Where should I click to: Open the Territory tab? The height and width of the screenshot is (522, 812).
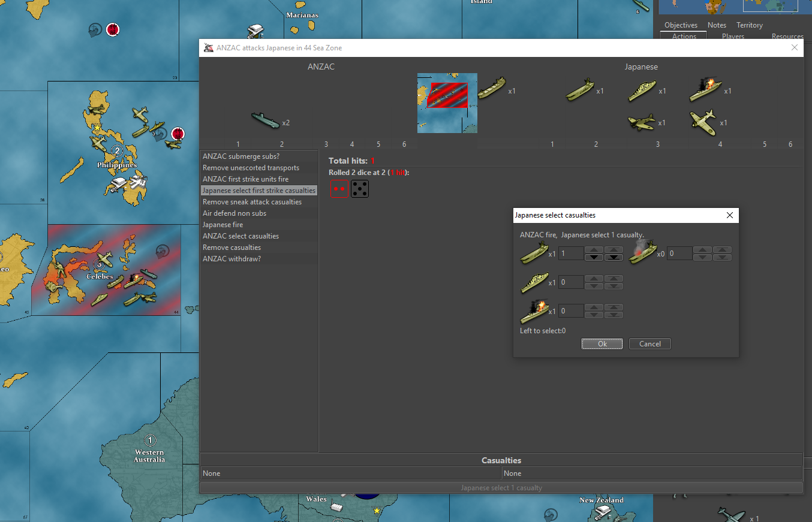750,25
